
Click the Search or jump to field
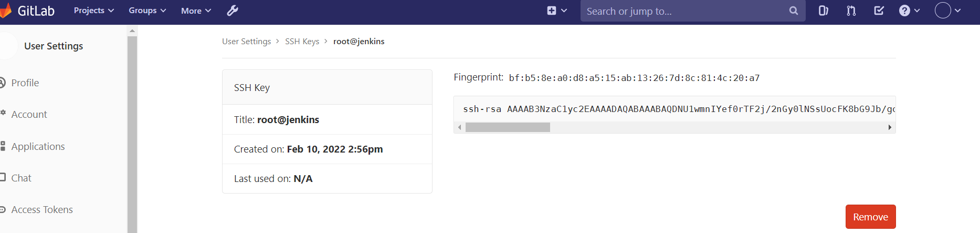tap(682, 11)
